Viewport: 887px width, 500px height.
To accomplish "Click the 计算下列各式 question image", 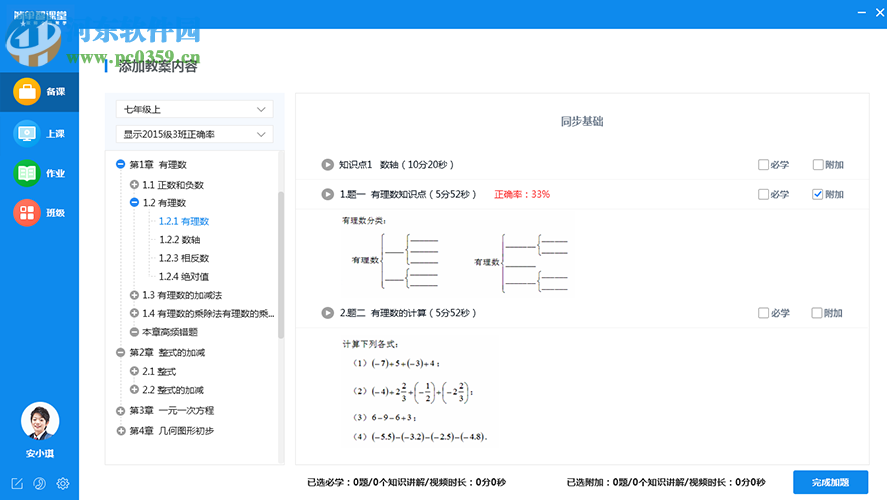I will pyautogui.click(x=415, y=391).
